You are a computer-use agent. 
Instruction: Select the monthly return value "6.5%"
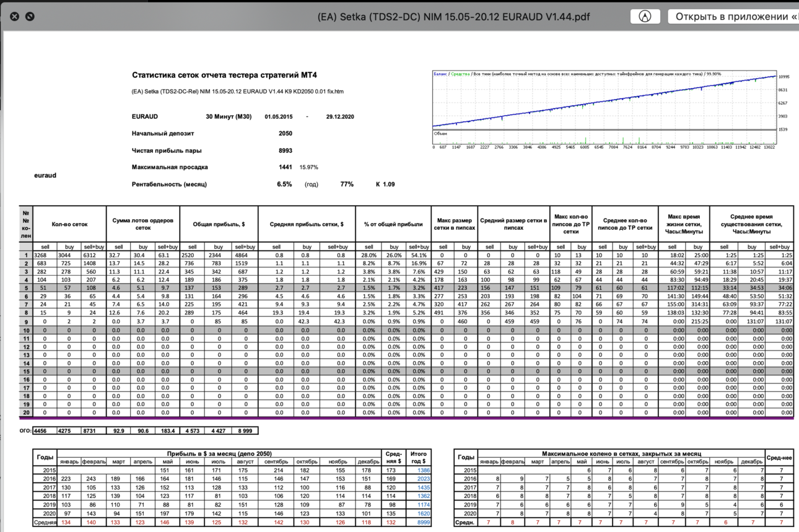284,184
